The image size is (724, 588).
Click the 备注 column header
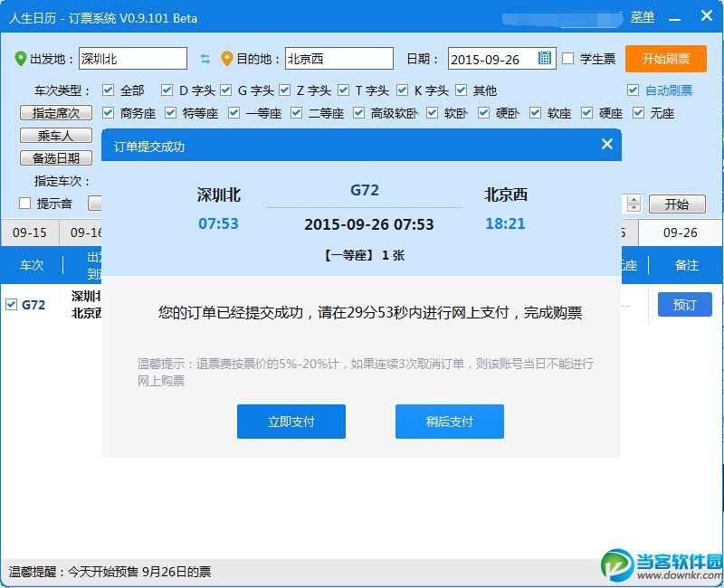pyautogui.click(x=687, y=265)
